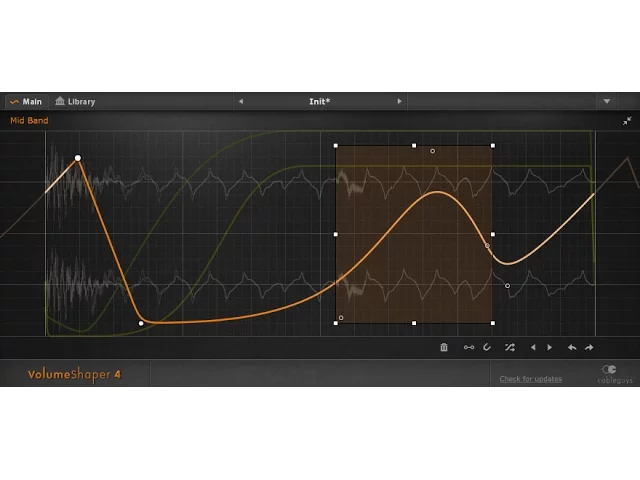Click the Init* preset name
Screen dimensions: 640x480
(x=319, y=101)
